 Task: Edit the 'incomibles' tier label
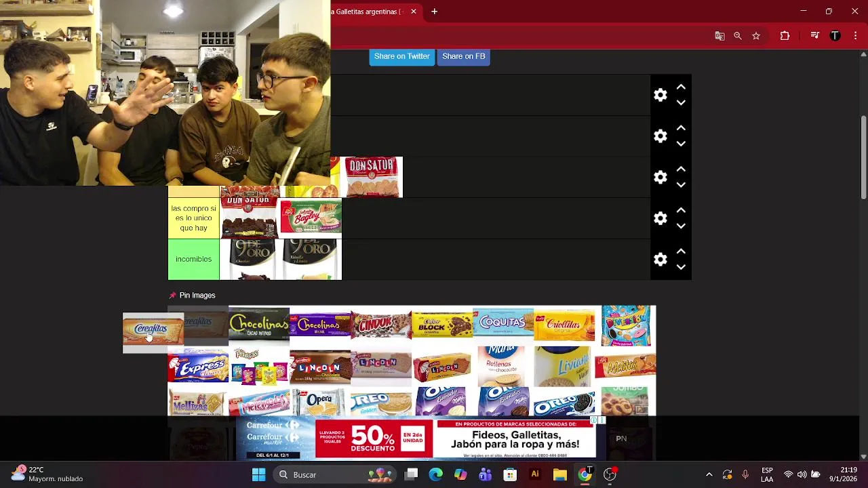[194, 260]
